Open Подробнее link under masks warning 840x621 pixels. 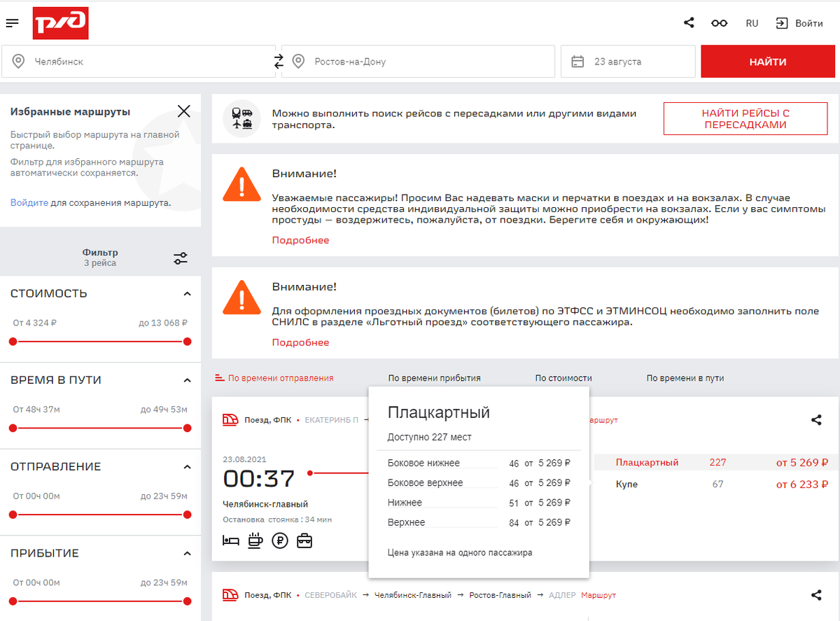300,240
